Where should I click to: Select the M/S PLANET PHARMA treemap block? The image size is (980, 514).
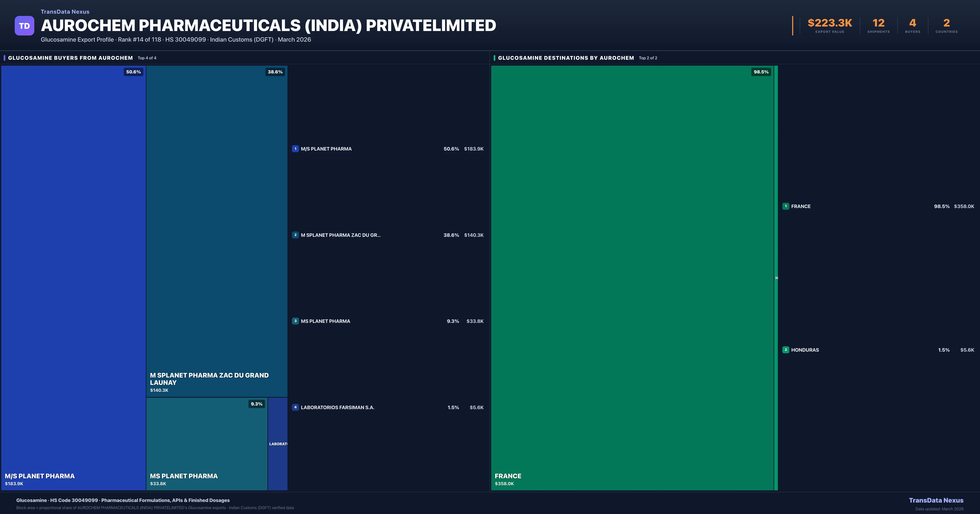click(73, 278)
